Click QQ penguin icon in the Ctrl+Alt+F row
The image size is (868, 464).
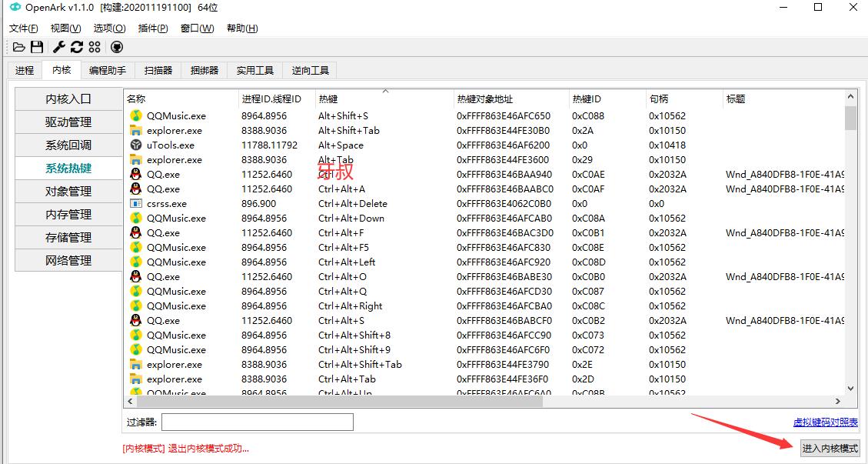pos(135,233)
